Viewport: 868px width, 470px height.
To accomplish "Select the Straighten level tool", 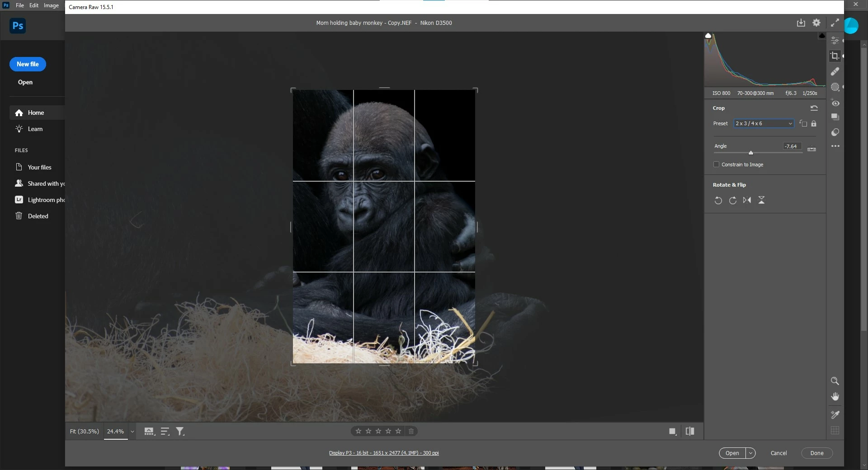I will (x=811, y=149).
